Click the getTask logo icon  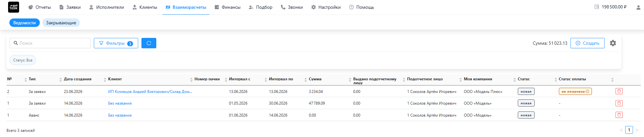pyautogui.click(x=14, y=7)
